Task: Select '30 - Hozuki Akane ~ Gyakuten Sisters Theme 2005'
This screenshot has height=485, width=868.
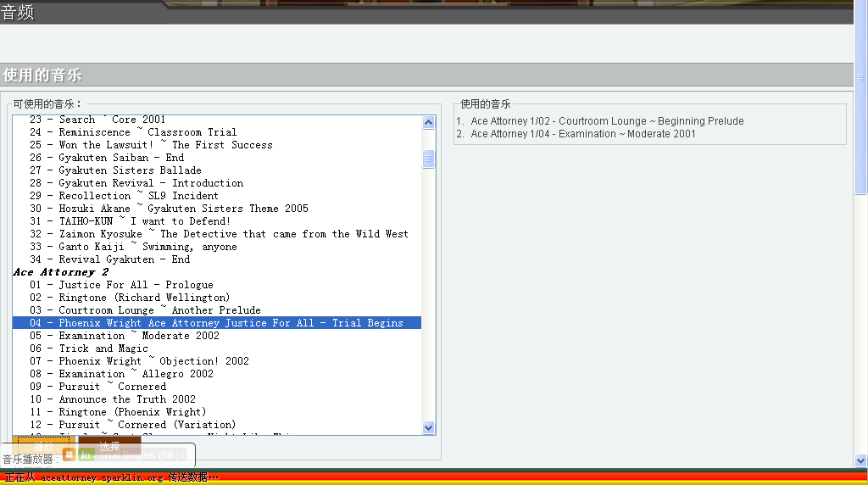Action: 216,209
